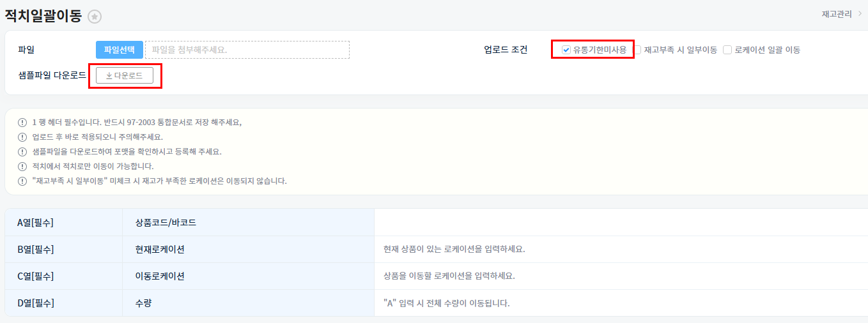Image resolution: width=868 pixels, height=323 pixels.
Task: Click the info icon beside 업로드 후 바로 적용 notice
Action: pyautogui.click(x=22, y=137)
